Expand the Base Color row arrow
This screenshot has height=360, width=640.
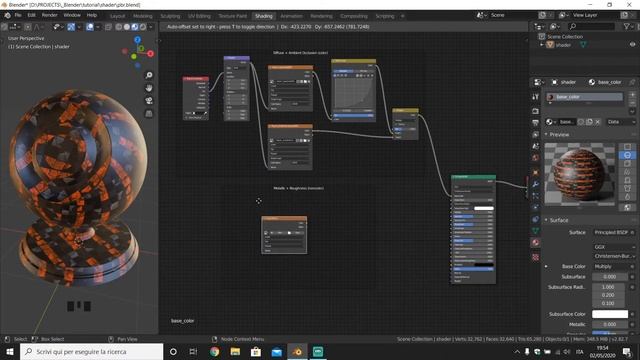(546, 267)
